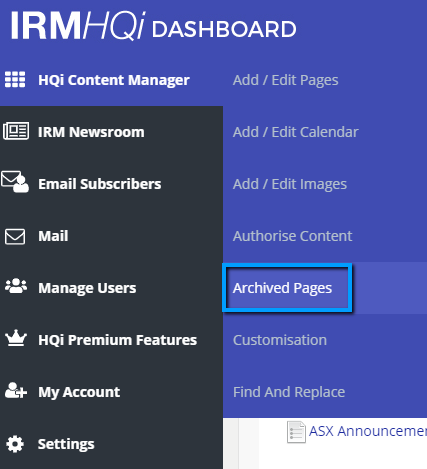Open Add / Edit Pages submenu item

click(286, 80)
